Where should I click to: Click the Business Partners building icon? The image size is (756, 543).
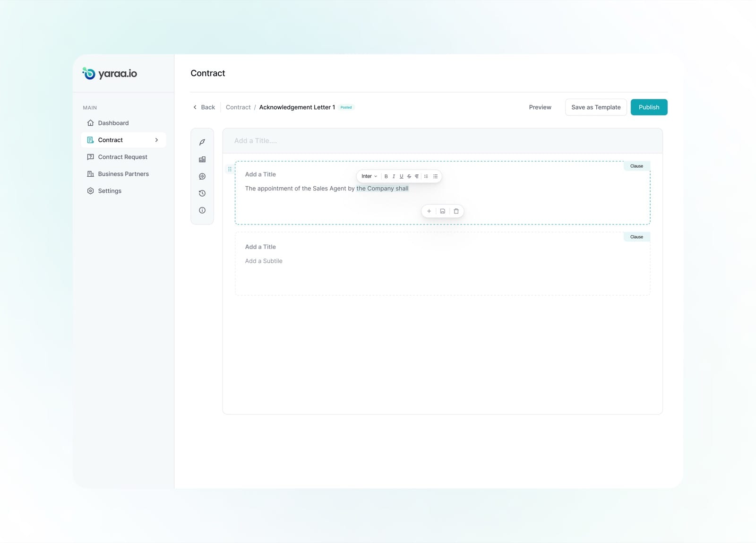coord(90,174)
